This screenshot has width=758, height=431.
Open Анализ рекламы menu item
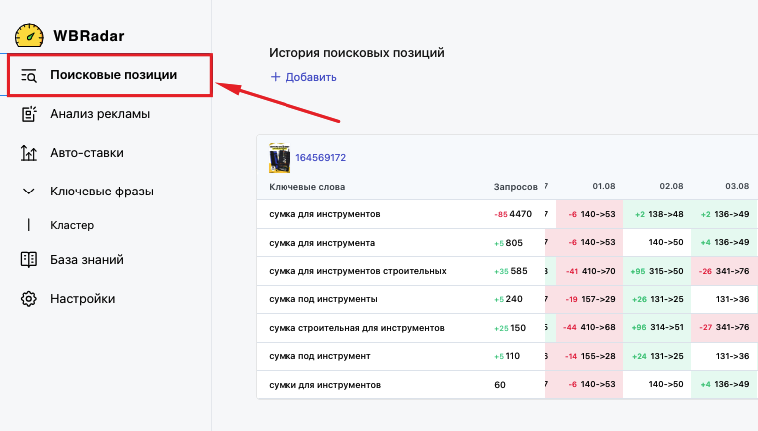click(x=100, y=114)
